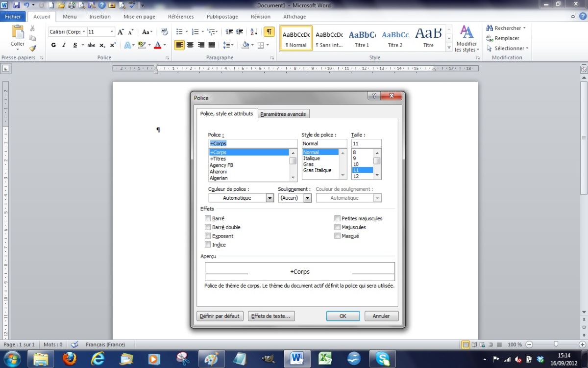Image resolution: width=588 pixels, height=368 pixels.
Task: Open the Sélectionner dropdown
Action: (508, 48)
